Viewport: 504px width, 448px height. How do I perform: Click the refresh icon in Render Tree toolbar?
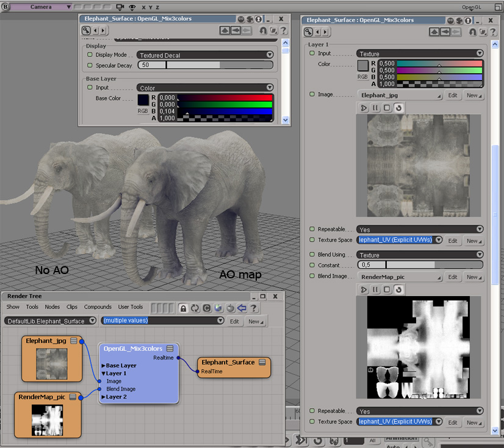pyautogui.click(x=195, y=308)
